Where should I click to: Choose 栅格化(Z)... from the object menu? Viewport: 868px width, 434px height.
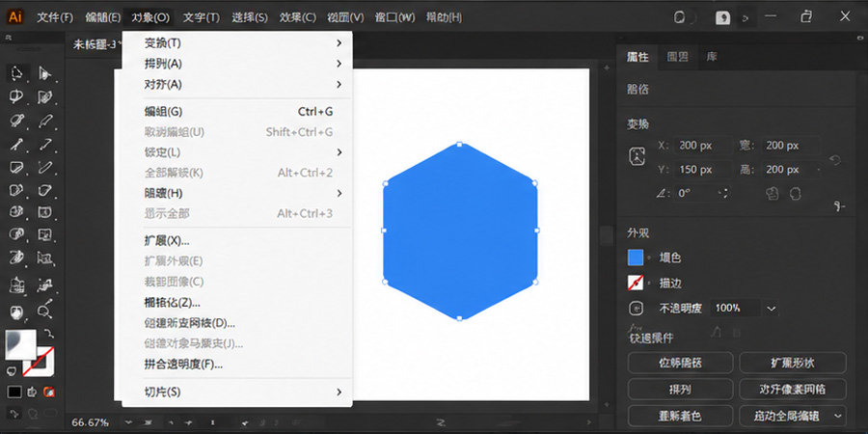pos(238,302)
